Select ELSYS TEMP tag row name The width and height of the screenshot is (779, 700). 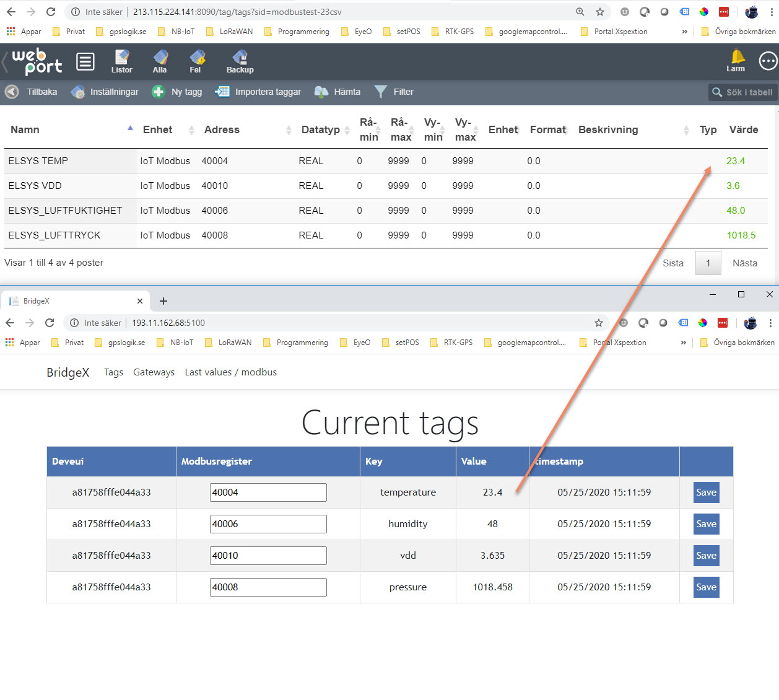point(38,161)
